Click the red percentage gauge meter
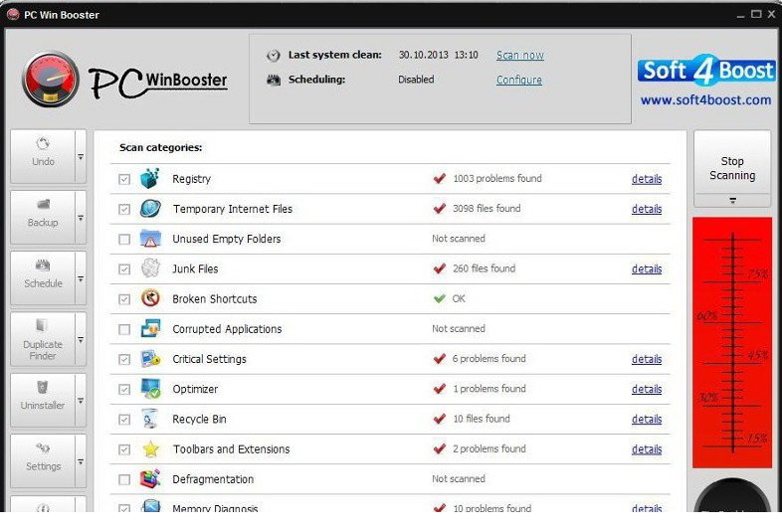The image size is (782, 532). click(x=732, y=343)
